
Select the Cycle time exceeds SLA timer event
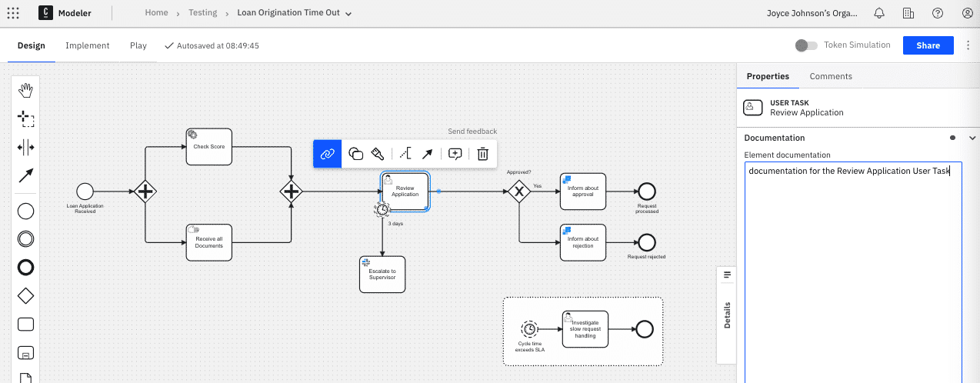528,329
